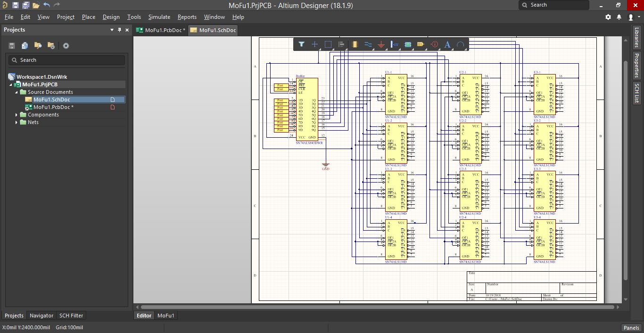Click the Panels button

631,328
